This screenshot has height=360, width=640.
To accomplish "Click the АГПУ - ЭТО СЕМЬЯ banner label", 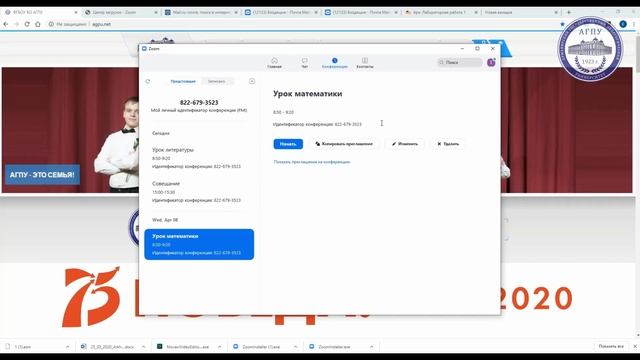I will coord(42,175).
